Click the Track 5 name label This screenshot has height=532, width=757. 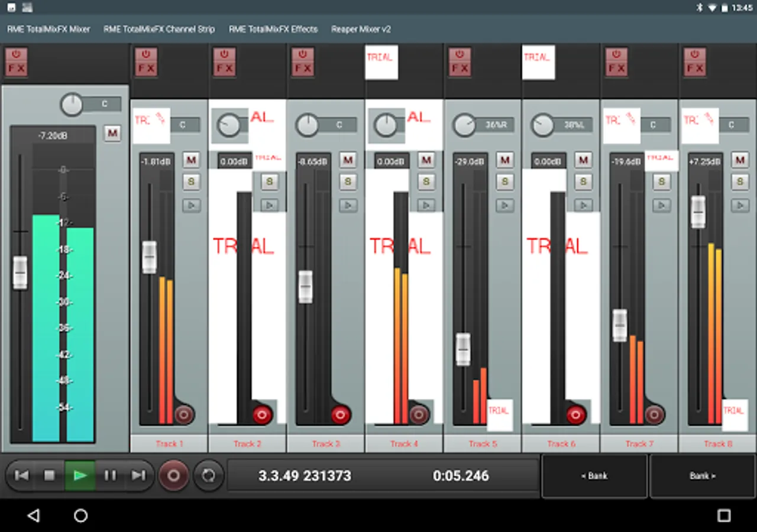point(483,444)
